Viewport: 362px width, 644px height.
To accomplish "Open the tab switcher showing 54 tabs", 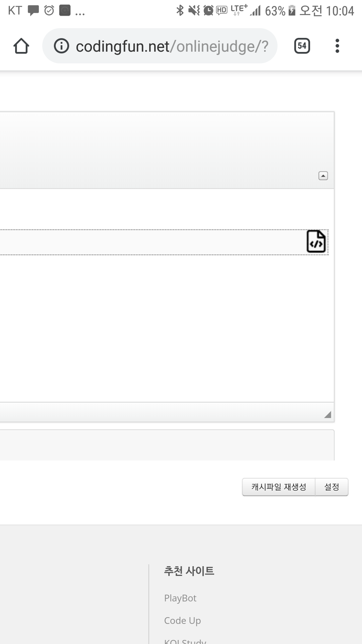I will pyautogui.click(x=302, y=46).
